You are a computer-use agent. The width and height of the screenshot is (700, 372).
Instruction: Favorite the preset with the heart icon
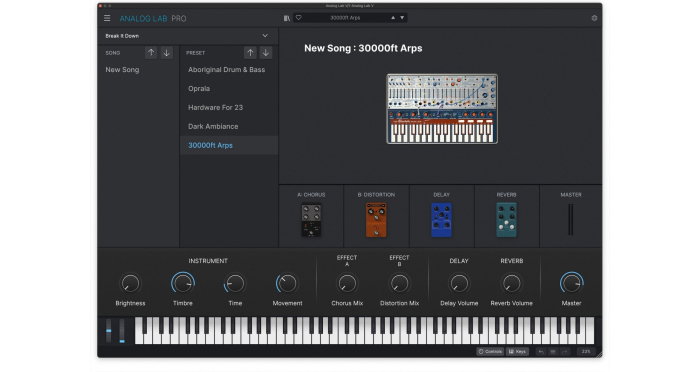pos(299,18)
